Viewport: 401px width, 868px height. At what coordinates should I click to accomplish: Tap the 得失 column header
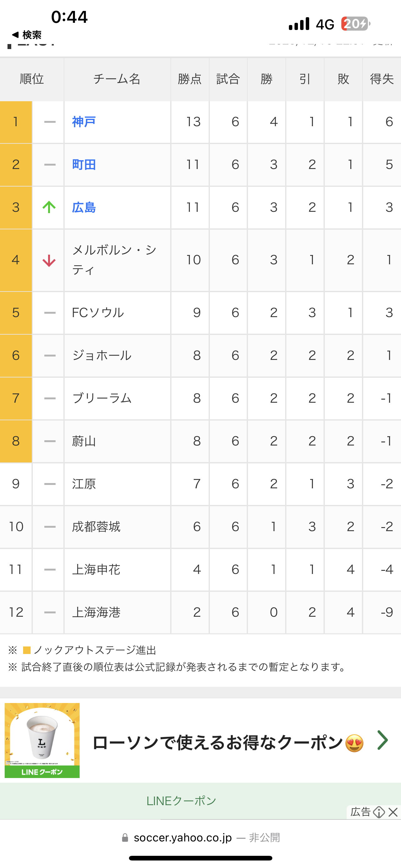381,79
